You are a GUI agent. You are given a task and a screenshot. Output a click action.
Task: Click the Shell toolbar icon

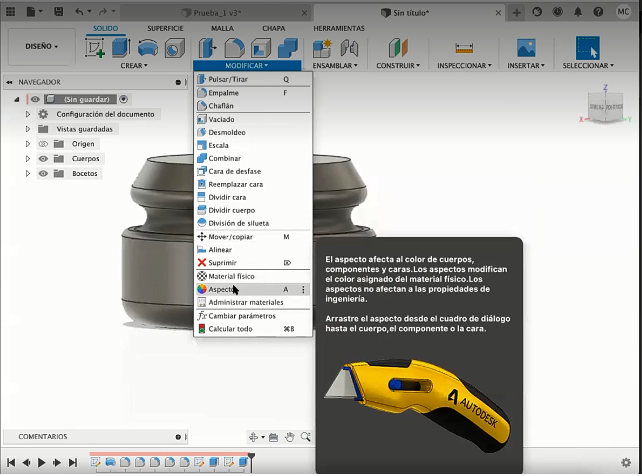(x=261, y=48)
